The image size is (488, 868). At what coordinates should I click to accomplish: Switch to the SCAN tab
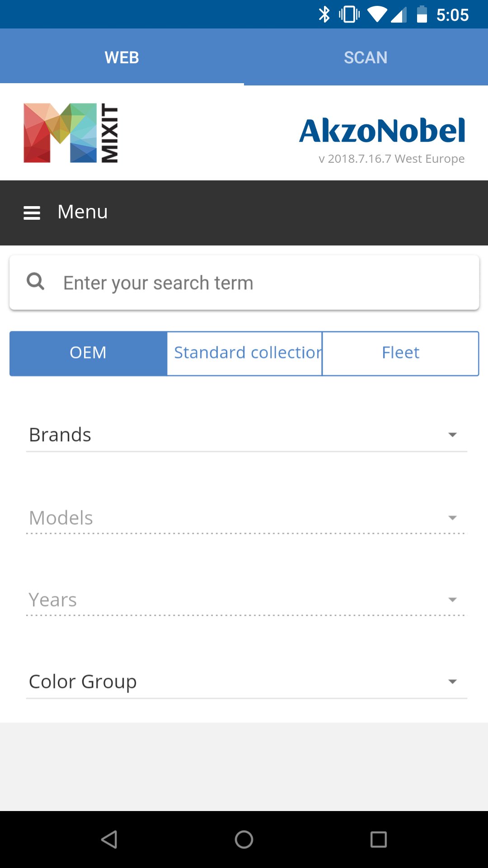pos(366,57)
